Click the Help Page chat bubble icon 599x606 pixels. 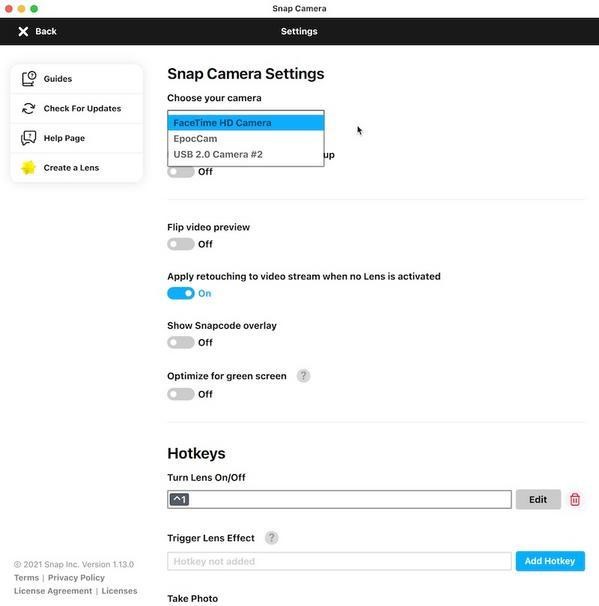(x=29, y=138)
